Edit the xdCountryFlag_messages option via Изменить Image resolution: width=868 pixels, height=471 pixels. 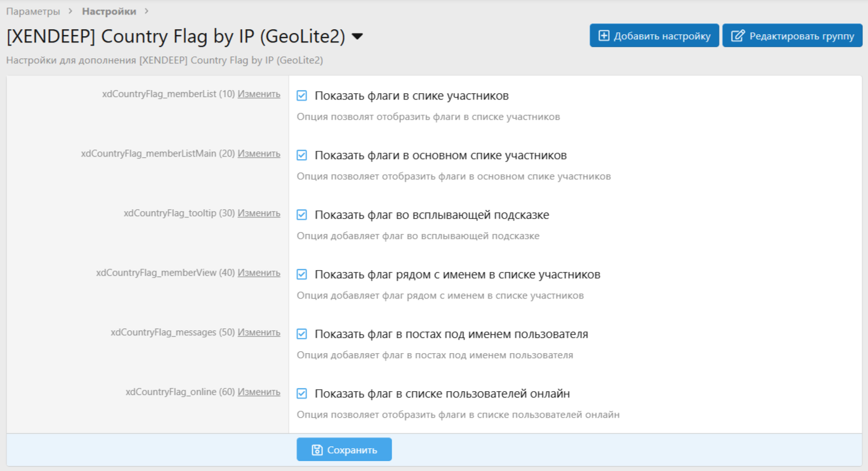pos(259,332)
